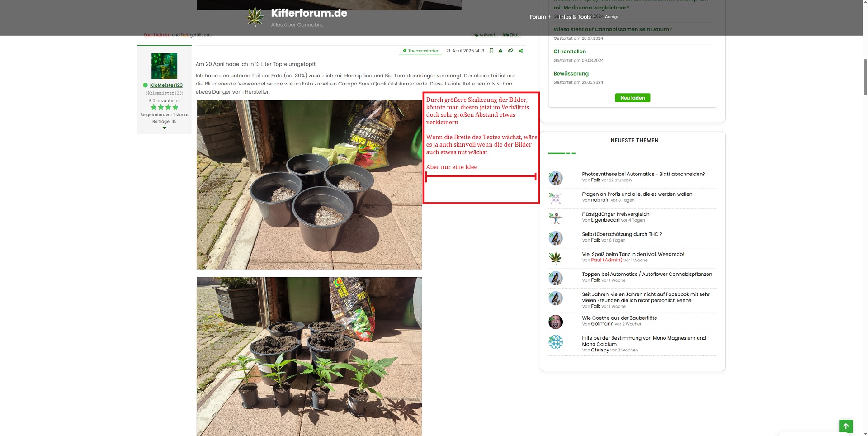Viewport: 868px width, 436px height.
Task: Copy the post permalink chain icon
Action: pos(510,51)
